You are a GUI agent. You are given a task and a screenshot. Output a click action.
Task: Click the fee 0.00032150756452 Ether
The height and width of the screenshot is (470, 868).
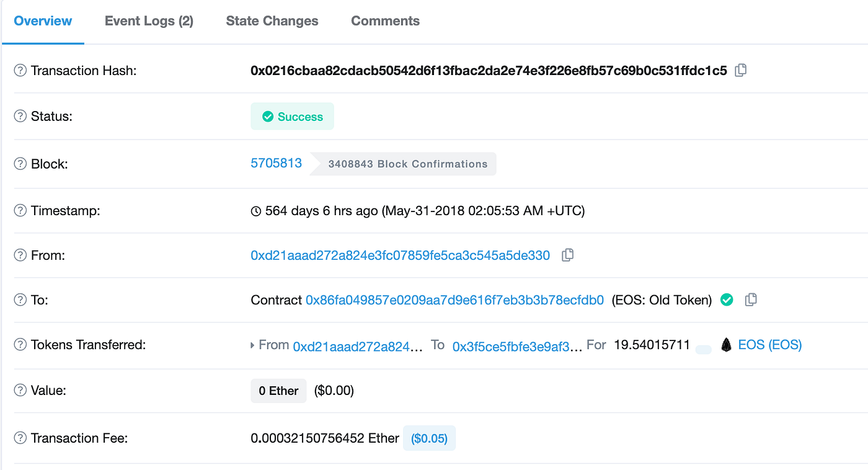(x=325, y=438)
